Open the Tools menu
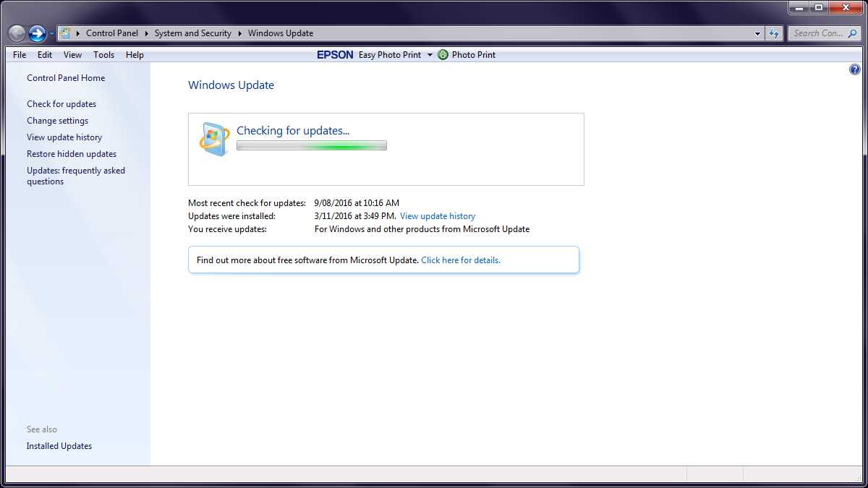The image size is (868, 488). [x=104, y=55]
